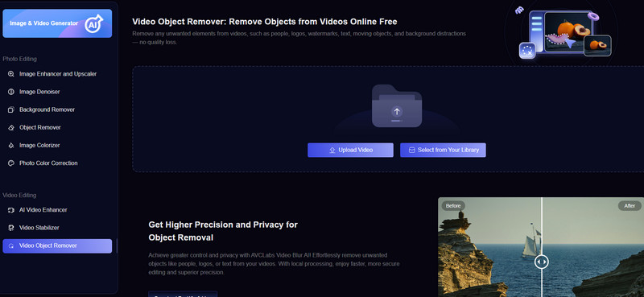Click the Photo Editing section label

[x=19, y=59]
